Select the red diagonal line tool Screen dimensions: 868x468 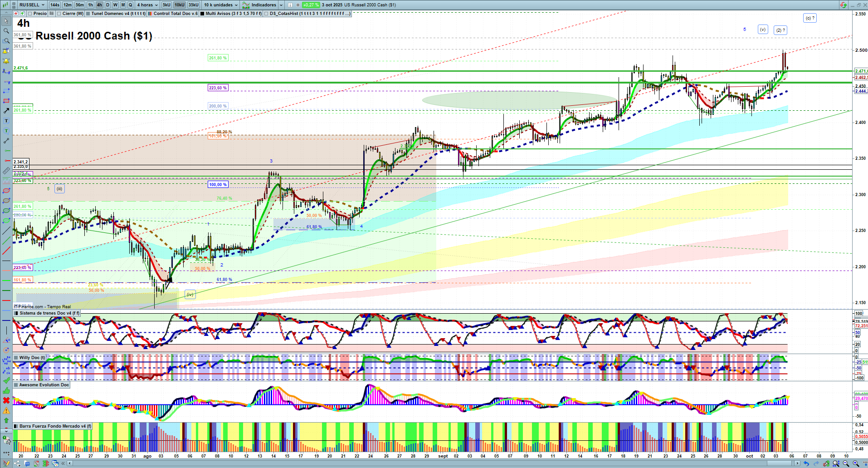coord(6,251)
